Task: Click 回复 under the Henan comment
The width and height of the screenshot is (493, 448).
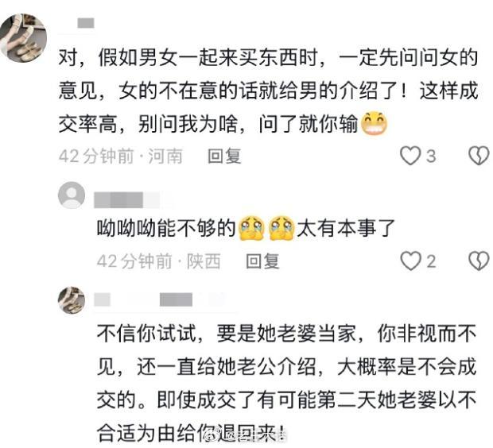Action: (224, 156)
